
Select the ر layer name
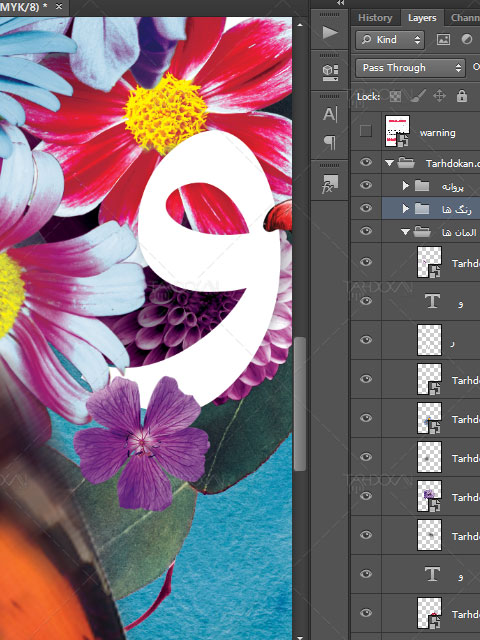[x=452, y=344]
